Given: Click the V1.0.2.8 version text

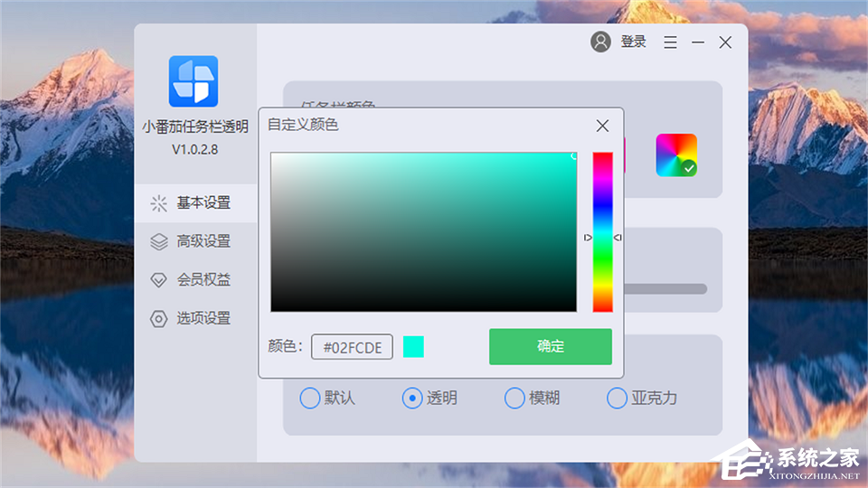Looking at the screenshot, I should [195, 150].
